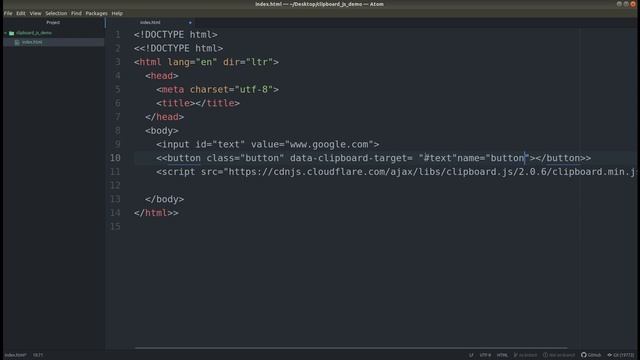Click the index.html file icon in the tree
The image size is (640, 360).
point(17,42)
